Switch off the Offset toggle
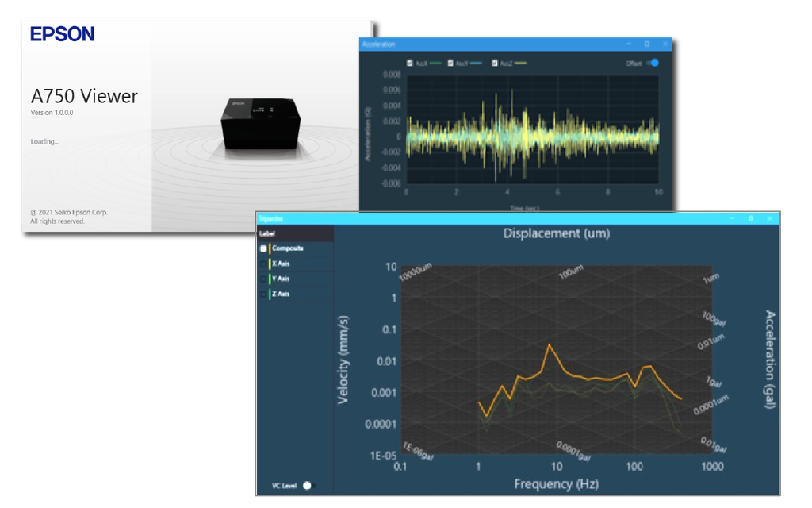This screenshot has width=812, height=508. pos(653,63)
